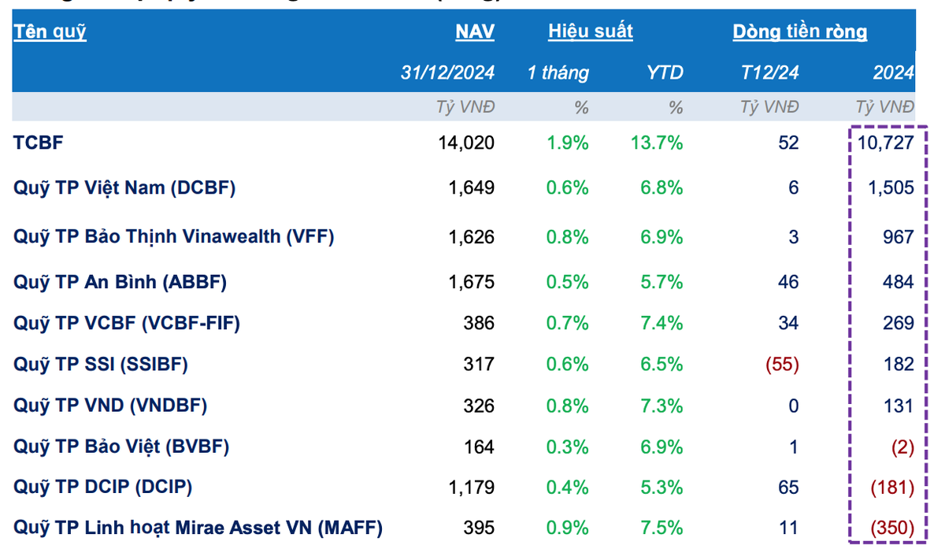Select the Mirae Asset VN (MAFF) fund row
Viewport: 945px width, 560px height.
(x=198, y=528)
